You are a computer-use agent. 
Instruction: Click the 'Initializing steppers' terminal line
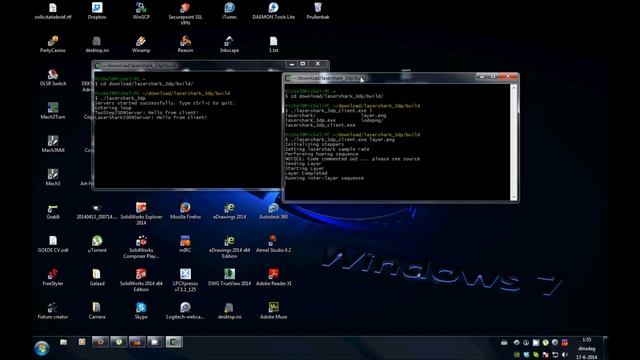[x=314, y=144]
